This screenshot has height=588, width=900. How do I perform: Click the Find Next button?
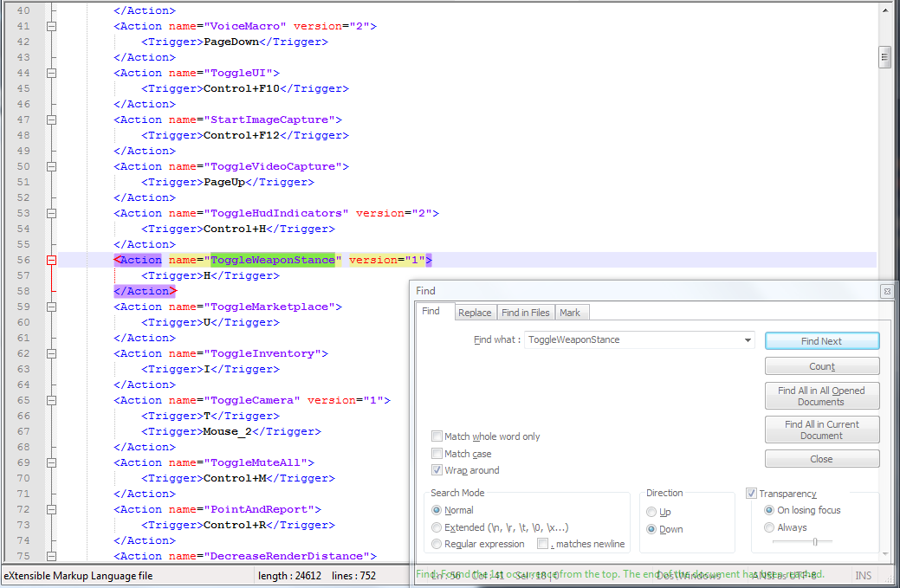pos(822,340)
